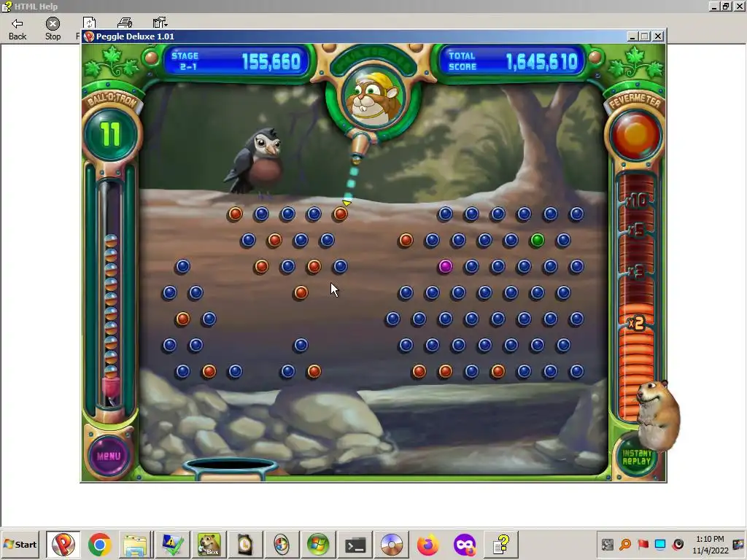Click the x5 multiplier label
Viewport: 747px width, 560px height.
[x=636, y=230]
